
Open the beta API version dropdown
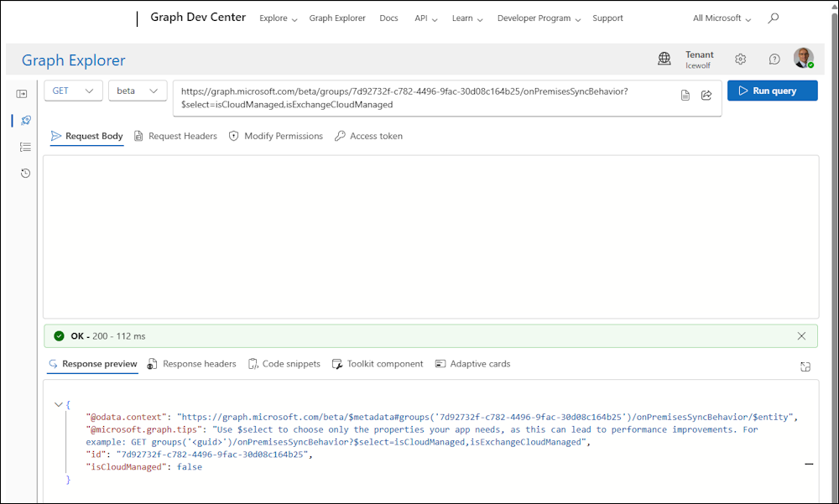(x=138, y=91)
